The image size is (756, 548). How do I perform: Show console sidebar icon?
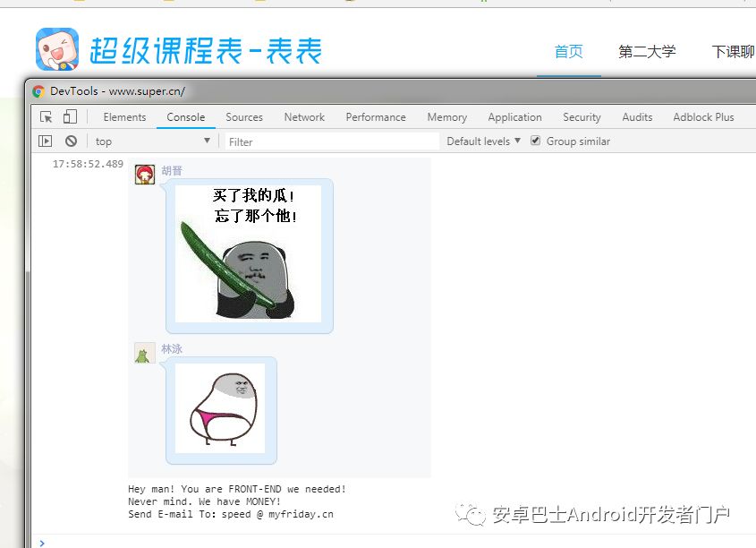pos(45,141)
